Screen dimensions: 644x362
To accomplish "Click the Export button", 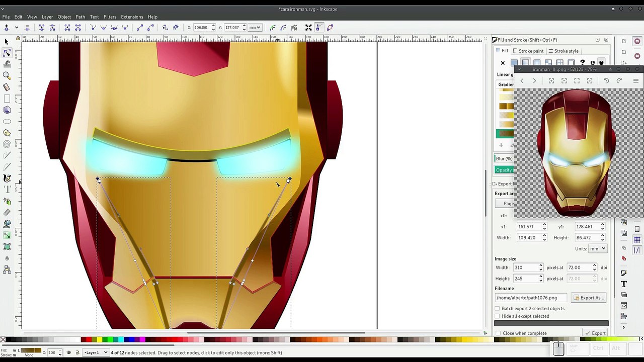I will [595, 333].
